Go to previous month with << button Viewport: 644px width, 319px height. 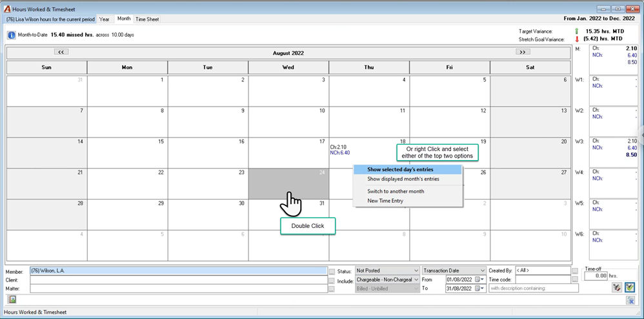(61, 52)
